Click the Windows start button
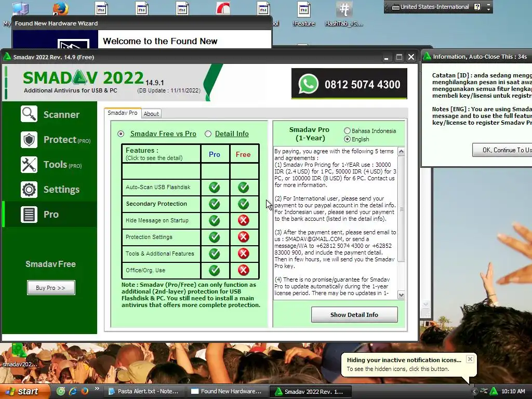Screen dimensions: 532x399 point(24,391)
